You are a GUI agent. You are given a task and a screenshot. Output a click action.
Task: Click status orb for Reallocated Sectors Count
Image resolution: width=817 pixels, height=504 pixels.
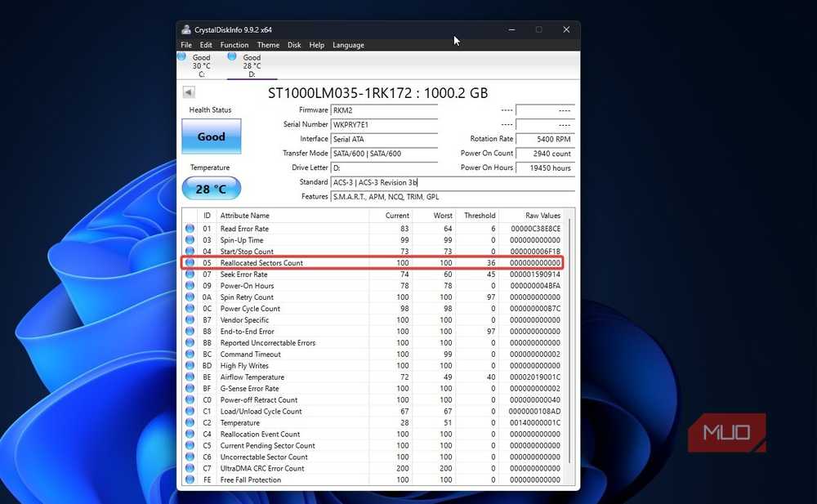tap(190, 263)
